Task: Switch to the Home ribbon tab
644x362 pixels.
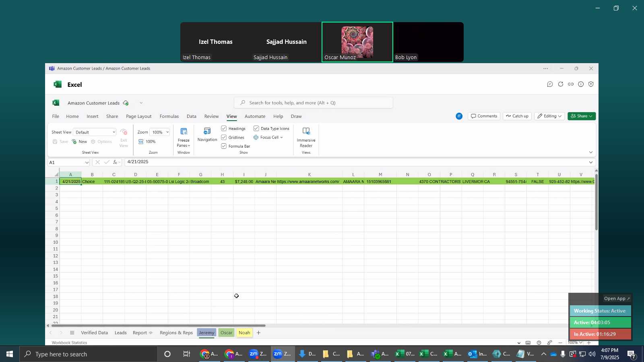Action: [72, 116]
